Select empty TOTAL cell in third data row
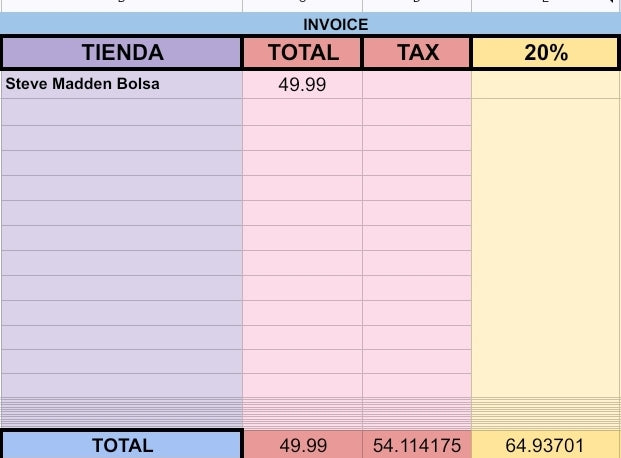621x458 pixels. (302, 138)
